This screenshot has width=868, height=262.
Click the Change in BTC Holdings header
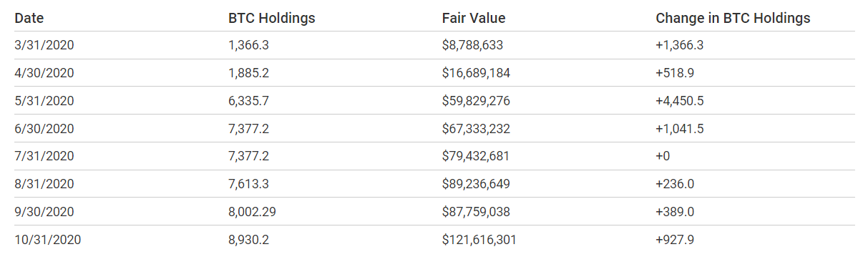pyautogui.click(x=733, y=18)
